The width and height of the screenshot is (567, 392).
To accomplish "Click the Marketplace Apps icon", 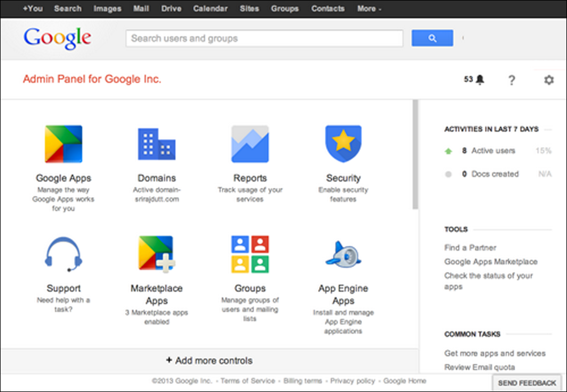I will click(x=157, y=255).
